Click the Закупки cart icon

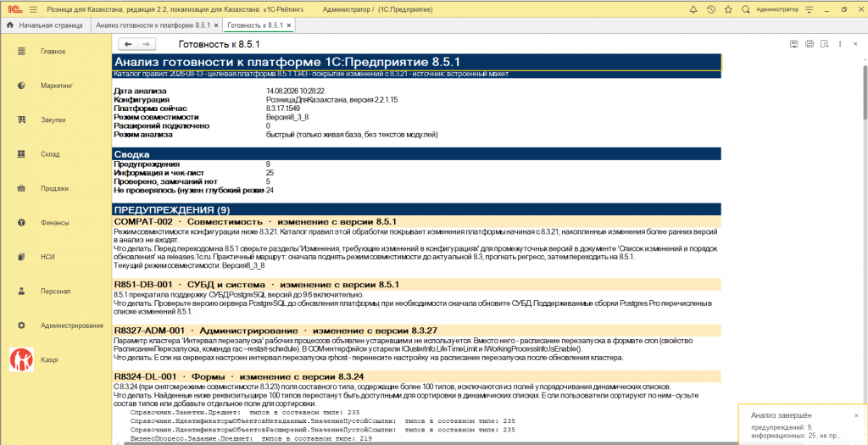[21, 120]
